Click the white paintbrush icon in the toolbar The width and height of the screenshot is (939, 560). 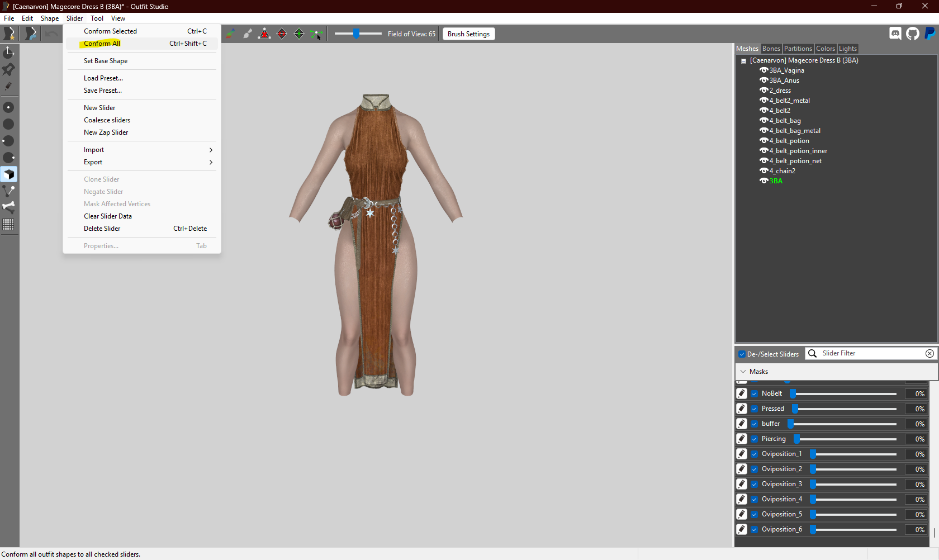click(x=247, y=34)
